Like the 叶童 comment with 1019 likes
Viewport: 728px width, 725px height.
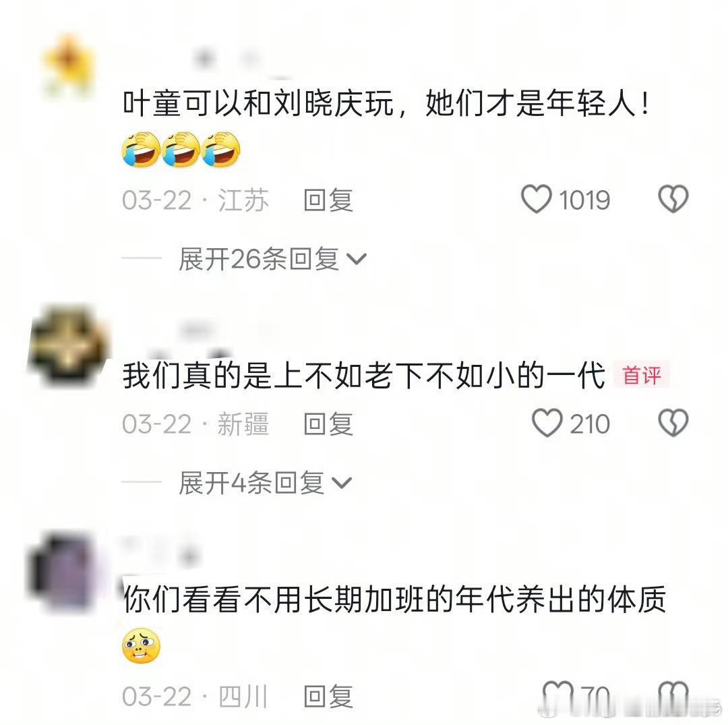point(537,199)
